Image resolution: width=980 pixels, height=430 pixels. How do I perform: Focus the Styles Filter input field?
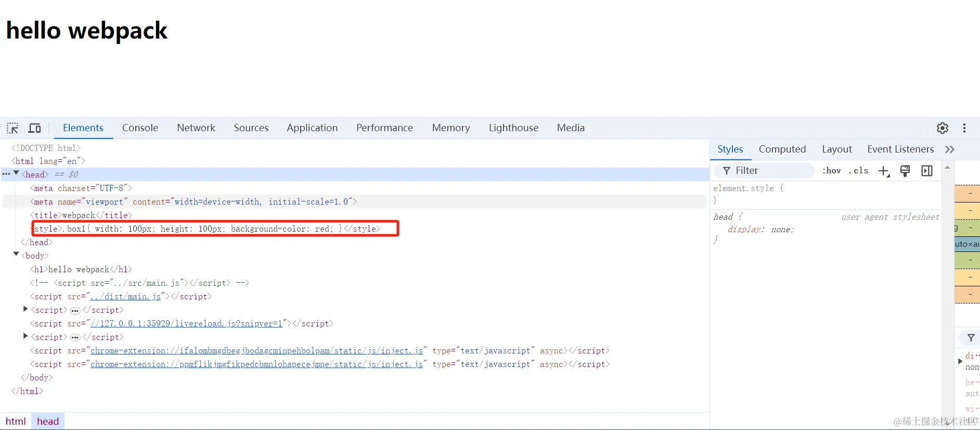pos(765,171)
